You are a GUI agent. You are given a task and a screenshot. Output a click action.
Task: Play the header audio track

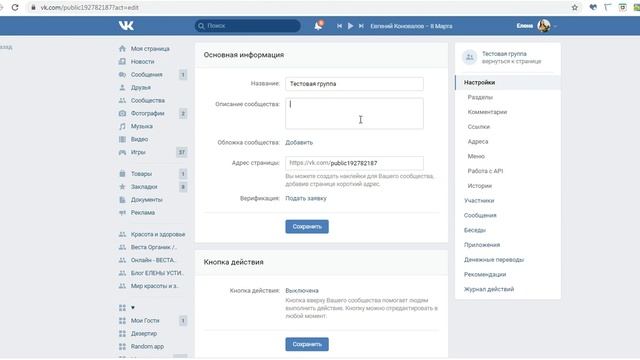click(x=350, y=26)
